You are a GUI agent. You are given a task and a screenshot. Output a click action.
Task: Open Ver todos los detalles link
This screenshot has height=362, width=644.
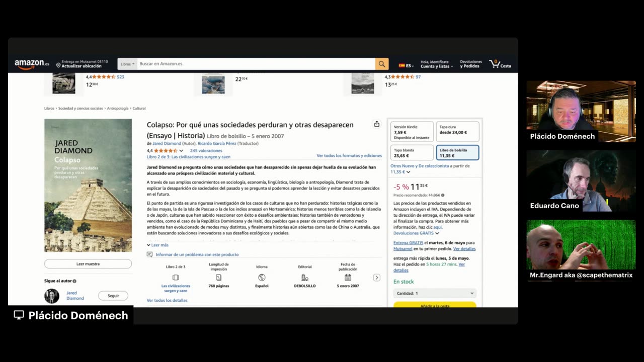[x=167, y=300]
